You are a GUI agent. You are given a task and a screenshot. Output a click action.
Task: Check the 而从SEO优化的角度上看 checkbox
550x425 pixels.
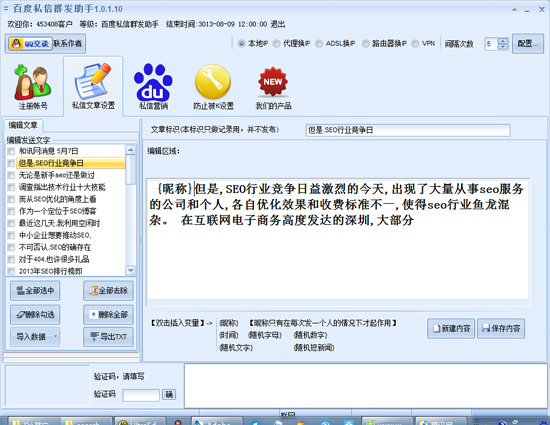pos(11,199)
